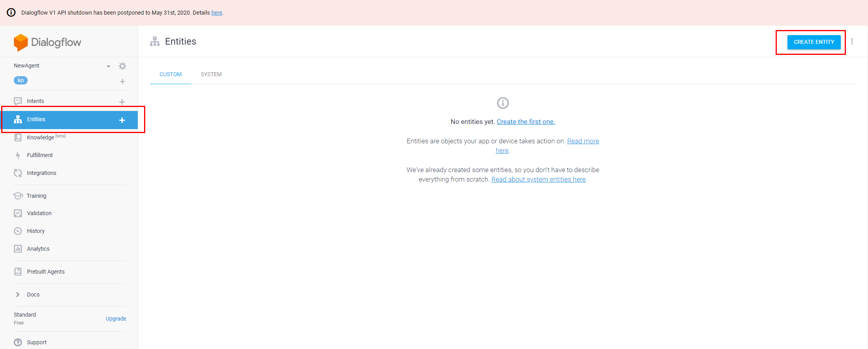This screenshot has width=868, height=349.
Task: Expand the NewAgent dropdown arrow
Action: [109, 66]
